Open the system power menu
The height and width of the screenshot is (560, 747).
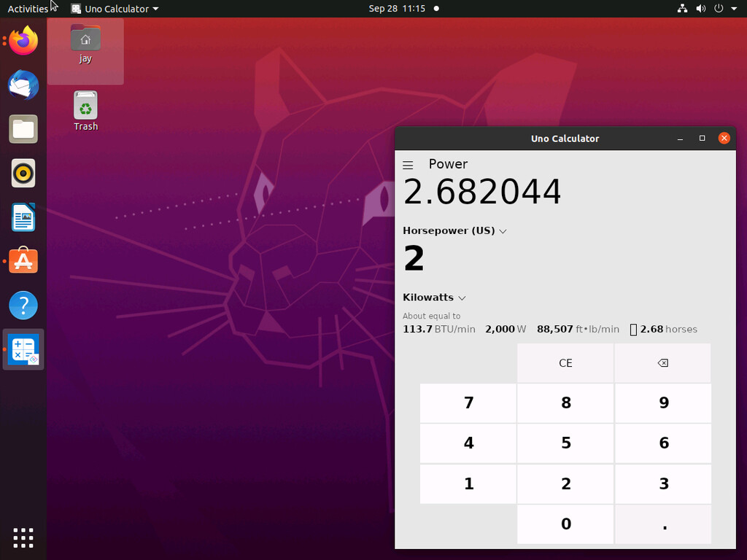[722, 9]
